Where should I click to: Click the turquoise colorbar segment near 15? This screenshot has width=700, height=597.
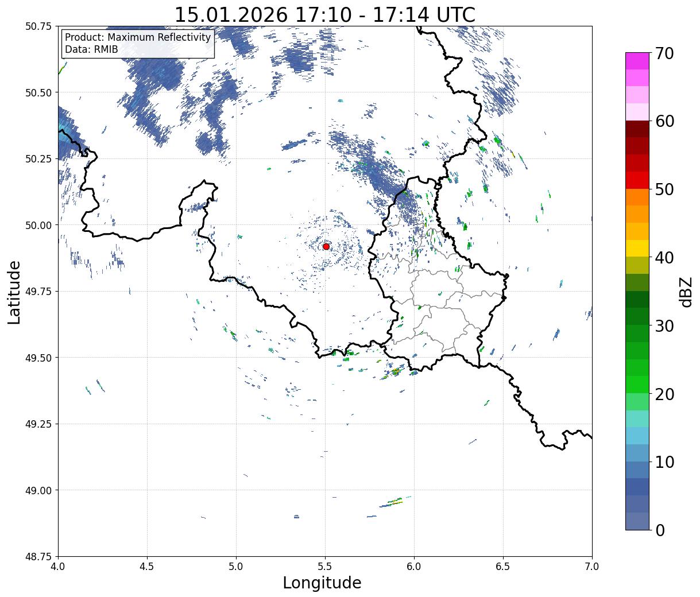point(637,419)
